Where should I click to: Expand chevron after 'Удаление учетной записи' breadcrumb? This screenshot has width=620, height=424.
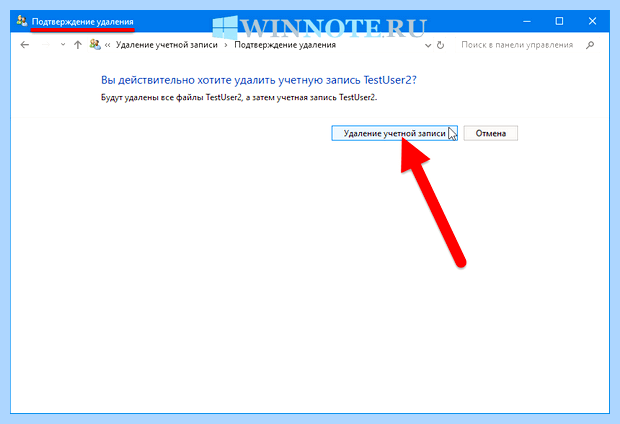226,45
